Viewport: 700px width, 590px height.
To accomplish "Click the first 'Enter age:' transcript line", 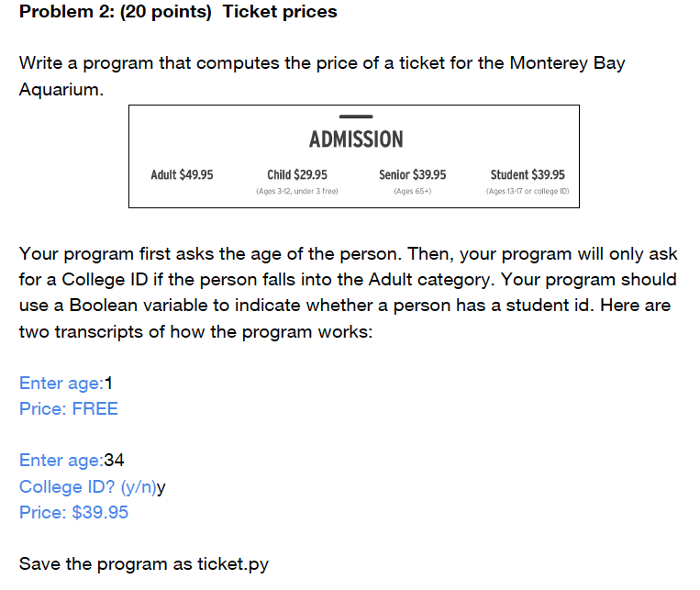I will coord(66,384).
